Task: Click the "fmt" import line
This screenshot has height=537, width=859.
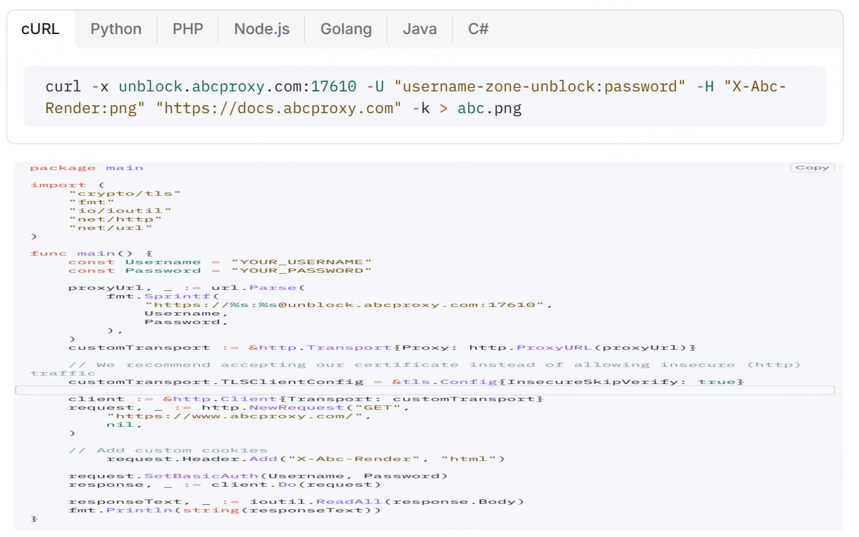Action: [91, 202]
